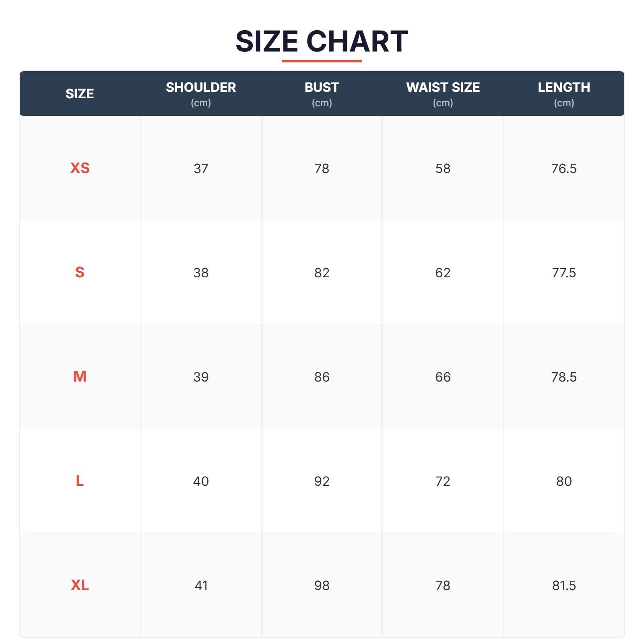Click the SIZE CHART title
The width and height of the screenshot is (644, 644).
pyautogui.click(x=322, y=41)
